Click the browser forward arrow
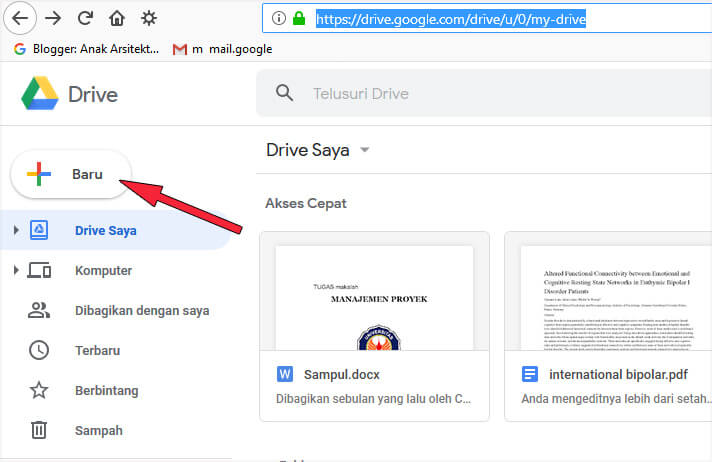The width and height of the screenshot is (712, 462). 53,18
